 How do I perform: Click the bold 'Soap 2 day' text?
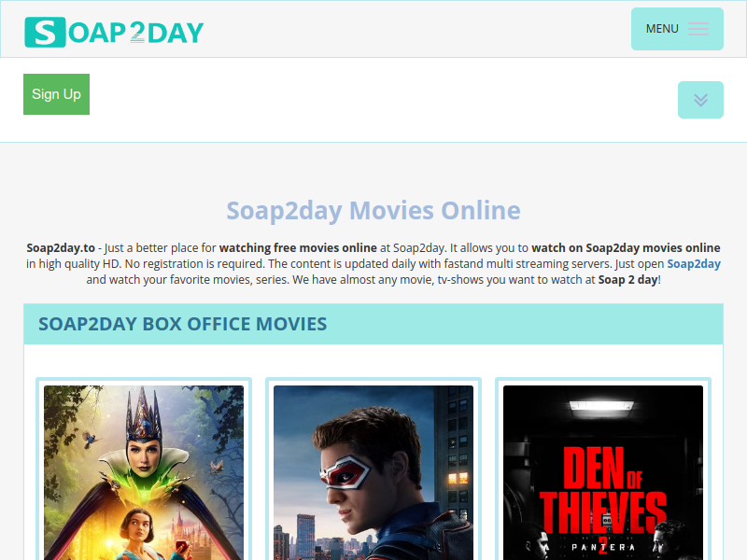[627, 279]
